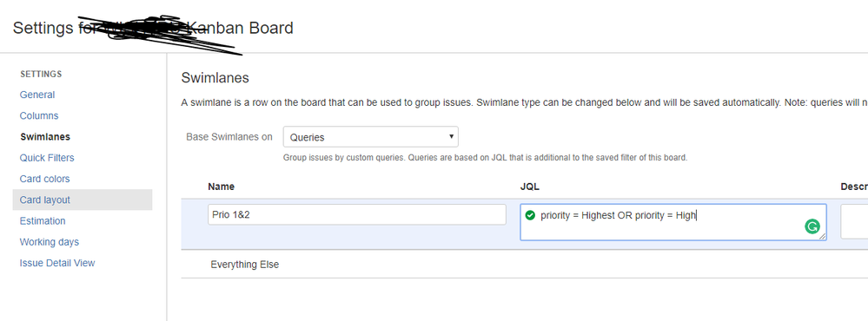Click the Grammarly icon in JQL field
The width and height of the screenshot is (868, 321).
(x=812, y=226)
